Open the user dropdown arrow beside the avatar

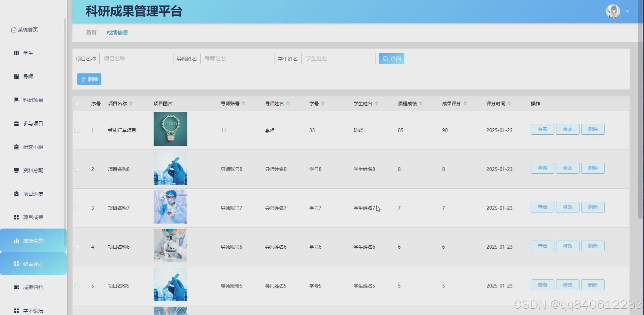tap(627, 11)
